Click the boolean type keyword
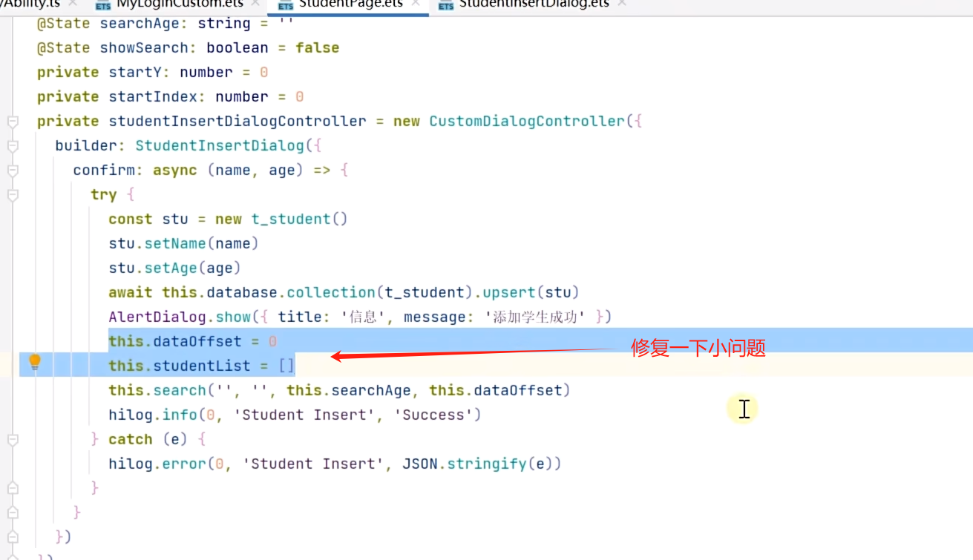 (x=237, y=47)
